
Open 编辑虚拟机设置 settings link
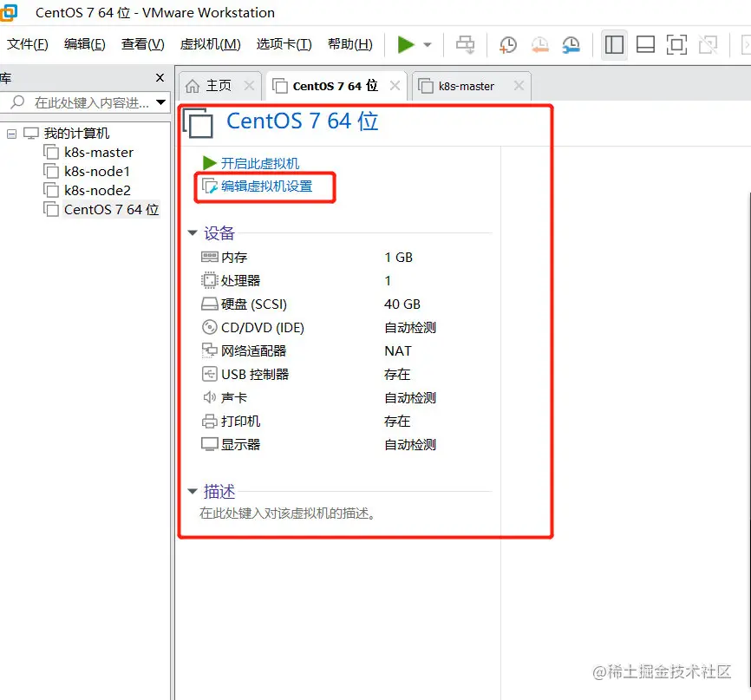(266, 185)
